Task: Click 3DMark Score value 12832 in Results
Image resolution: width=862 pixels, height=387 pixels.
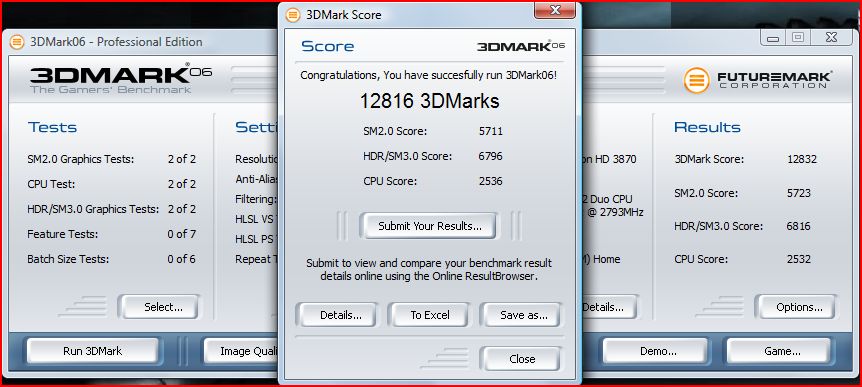Action: [x=802, y=159]
